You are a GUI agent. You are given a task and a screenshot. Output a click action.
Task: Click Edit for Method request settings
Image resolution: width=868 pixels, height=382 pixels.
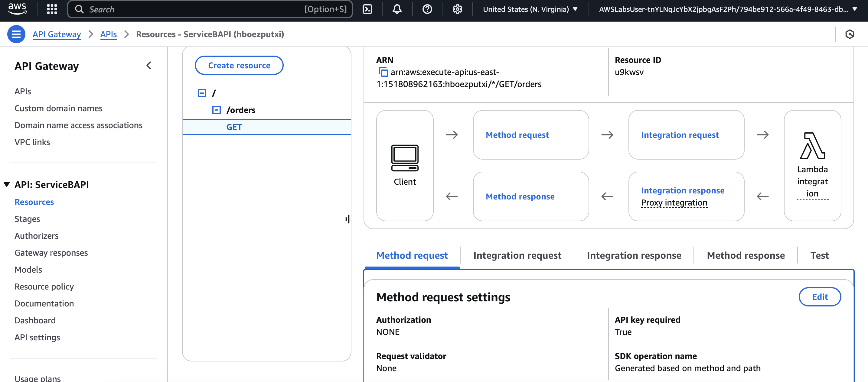820,296
